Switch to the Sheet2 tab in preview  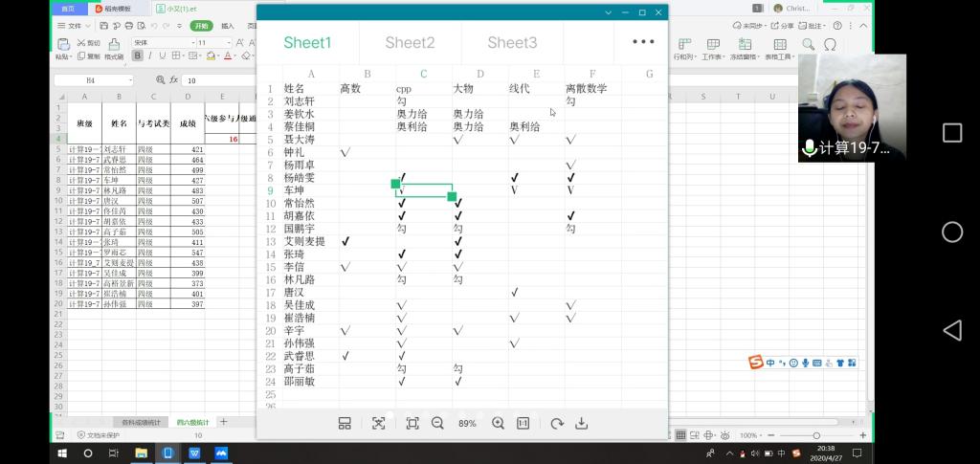click(x=410, y=42)
